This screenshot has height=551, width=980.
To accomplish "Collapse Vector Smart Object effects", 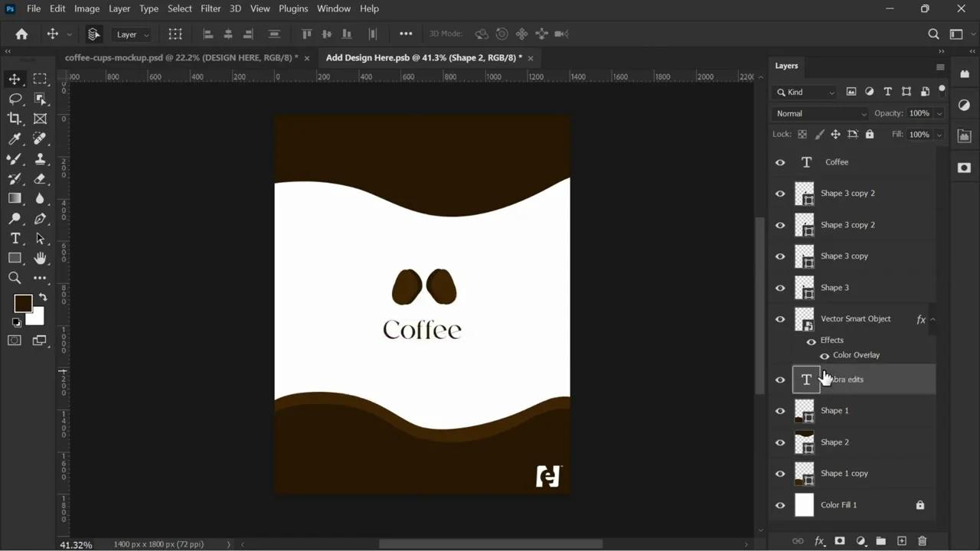I will click(x=933, y=319).
